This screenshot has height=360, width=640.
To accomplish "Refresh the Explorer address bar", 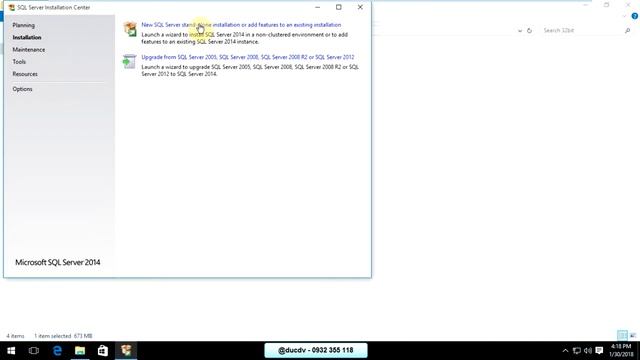I will pos(529,31).
